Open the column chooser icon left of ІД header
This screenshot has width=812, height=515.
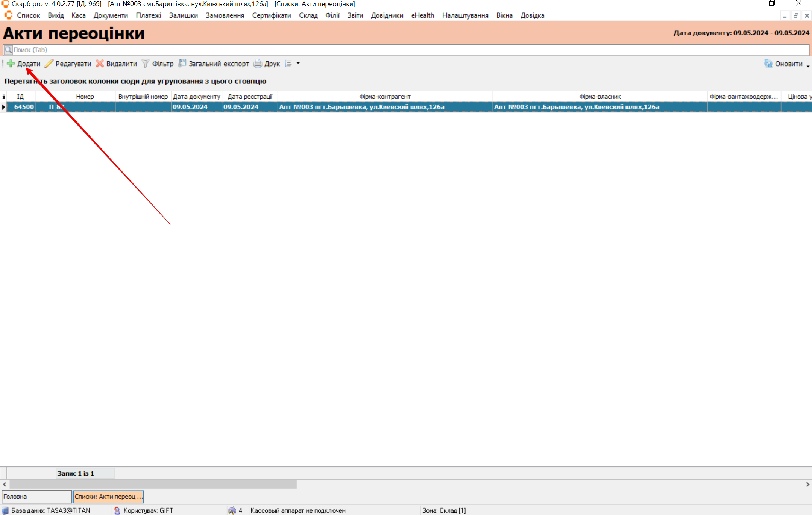pos(3,97)
